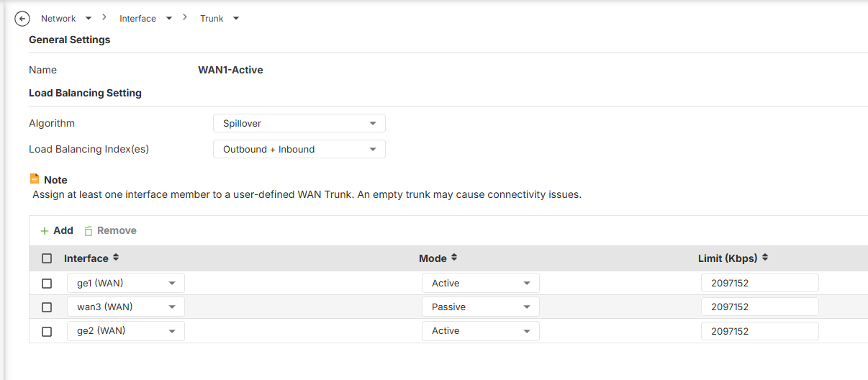The image size is (868, 380).
Task: Expand Load Balancing Index(es) dropdown
Action: [299, 149]
